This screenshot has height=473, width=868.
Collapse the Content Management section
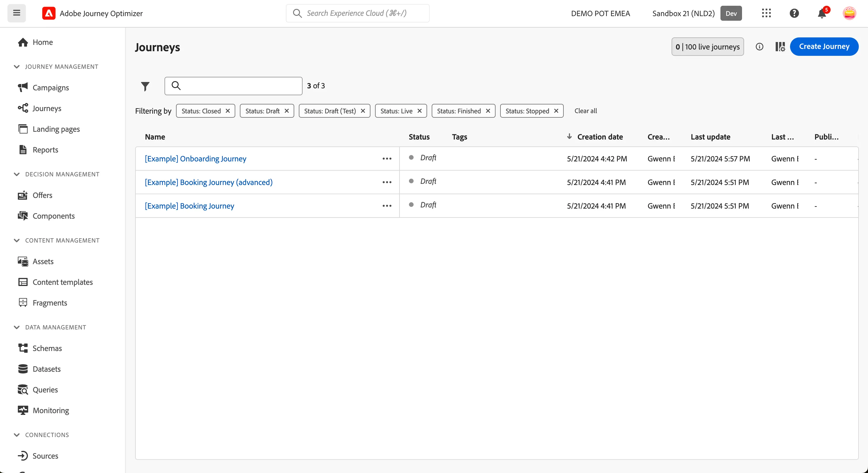coord(16,240)
